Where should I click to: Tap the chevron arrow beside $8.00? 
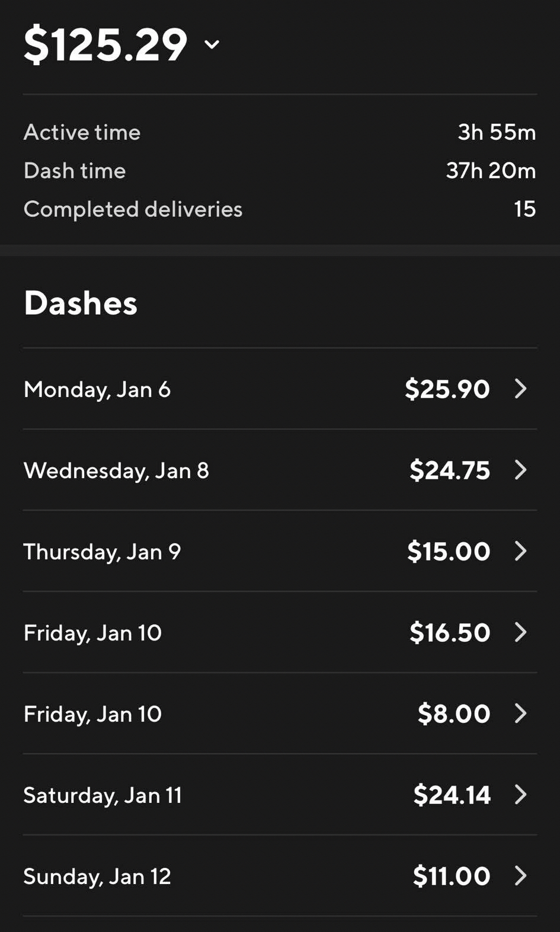coord(520,713)
